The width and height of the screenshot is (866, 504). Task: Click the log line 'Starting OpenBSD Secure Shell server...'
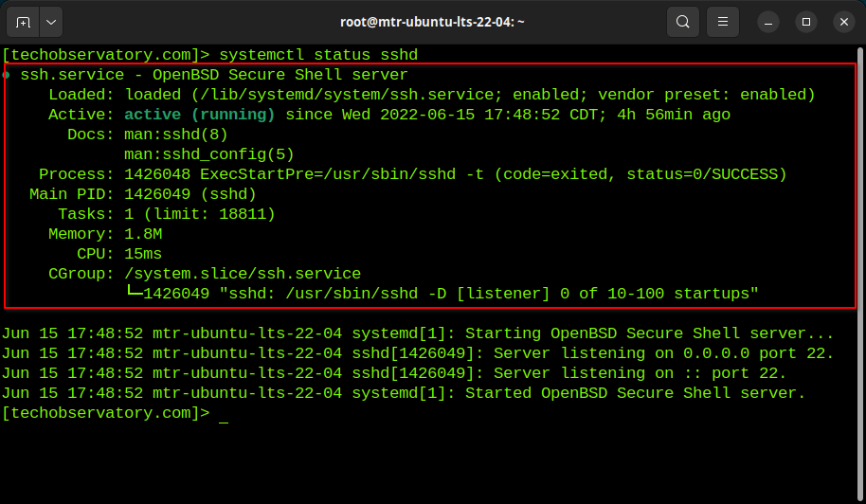pyautogui.click(x=649, y=333)
